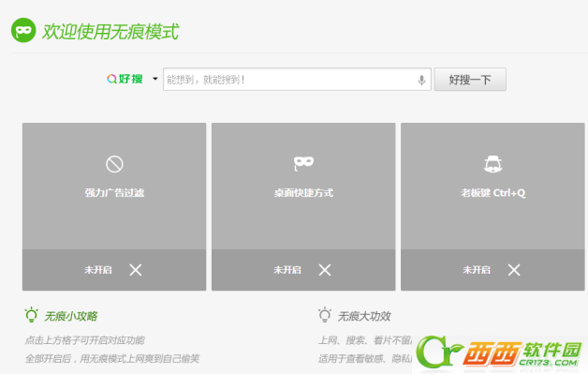Open the search engine dropdown arrow
Screen dimensions: 588x374
tap(154, 79)
